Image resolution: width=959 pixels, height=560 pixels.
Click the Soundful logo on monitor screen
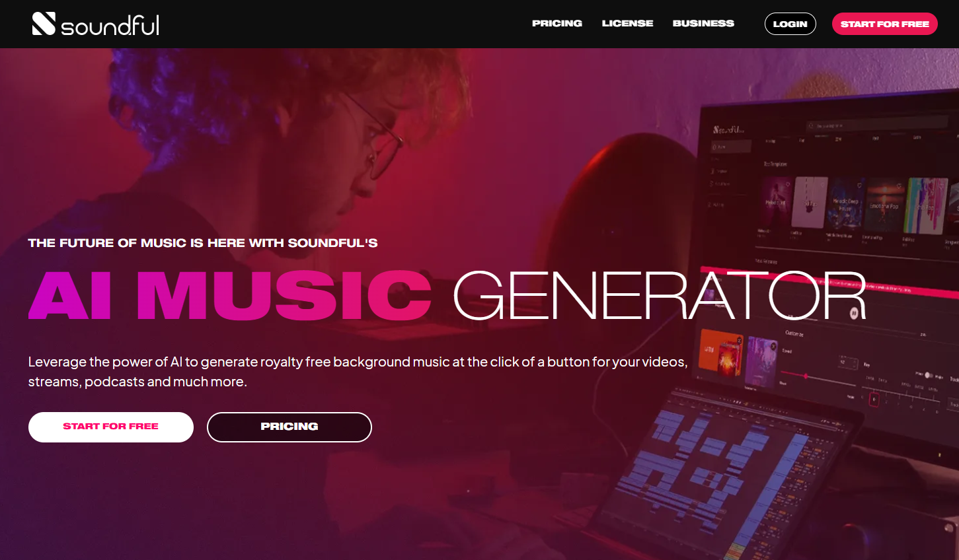point(728,129)
